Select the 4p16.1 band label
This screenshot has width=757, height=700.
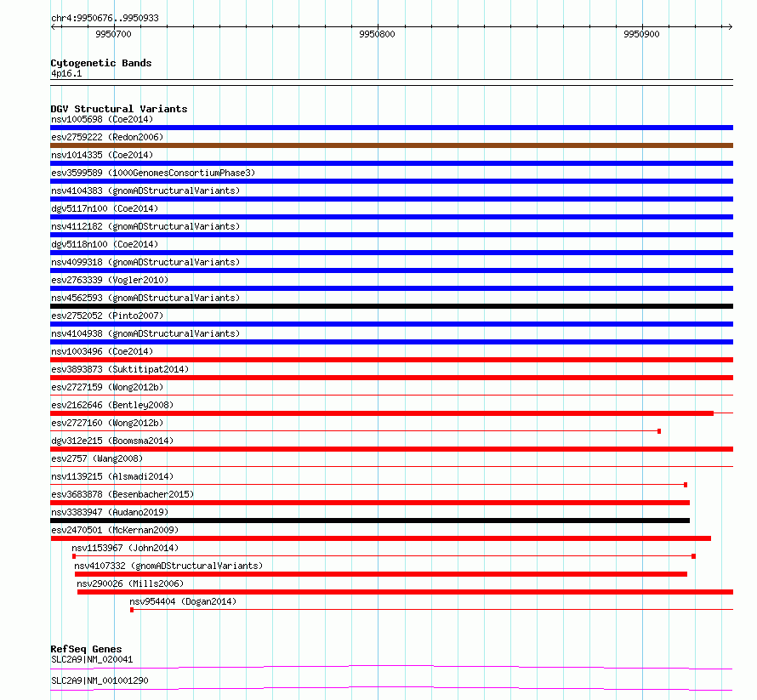(x=66, y=73)
